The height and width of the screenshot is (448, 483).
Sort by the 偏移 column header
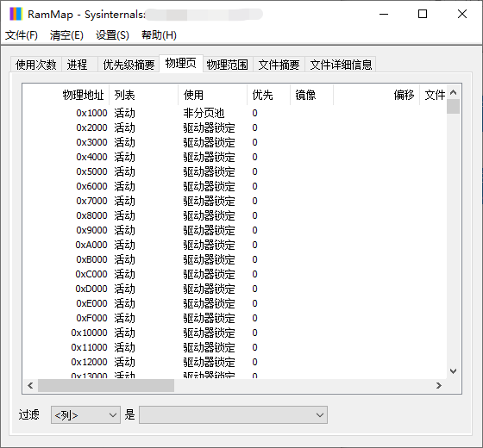(x=376, y=95)
